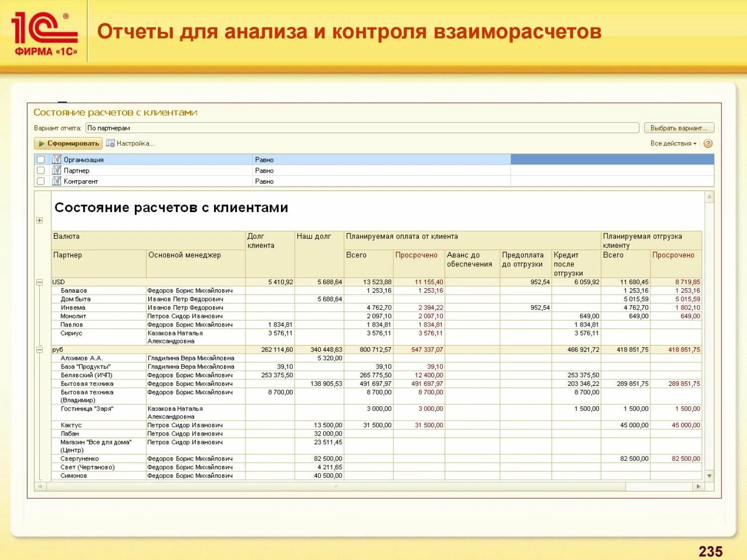Click руб overdue total 547 337,07
The width and height of the screenshot is (747, 560).
pos(427,350)
